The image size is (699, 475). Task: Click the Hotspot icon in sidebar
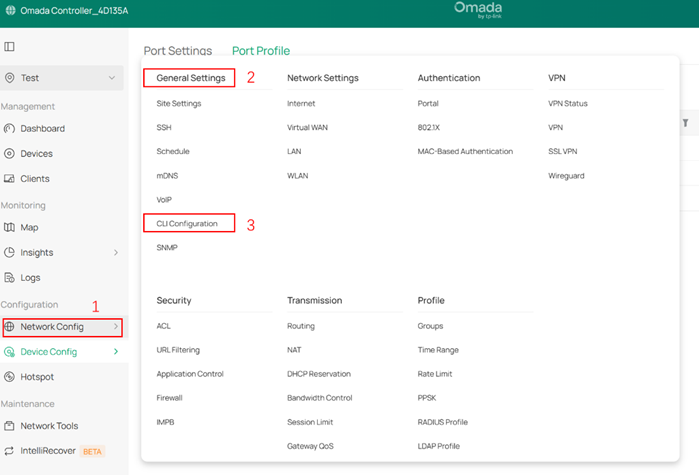coord(10,377)
